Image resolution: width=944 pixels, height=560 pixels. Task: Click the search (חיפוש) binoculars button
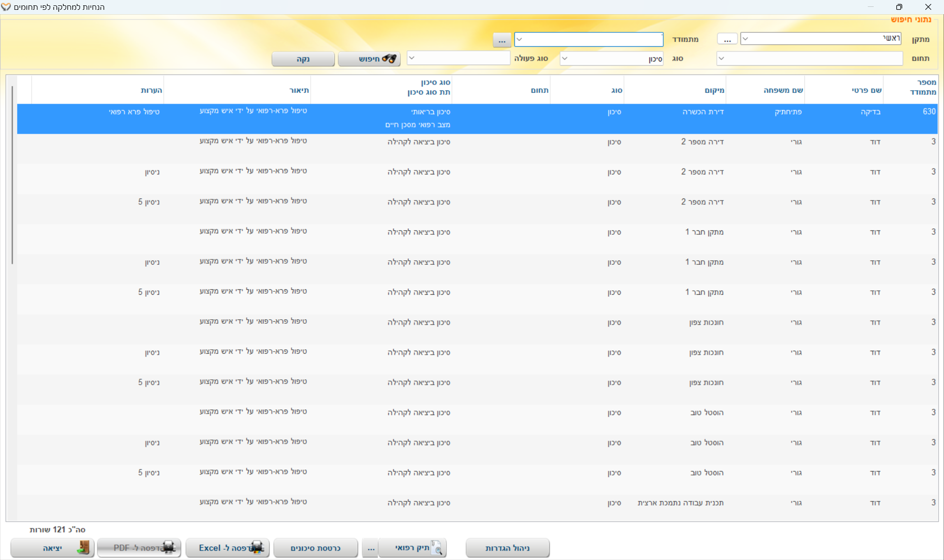pos(369,59)
